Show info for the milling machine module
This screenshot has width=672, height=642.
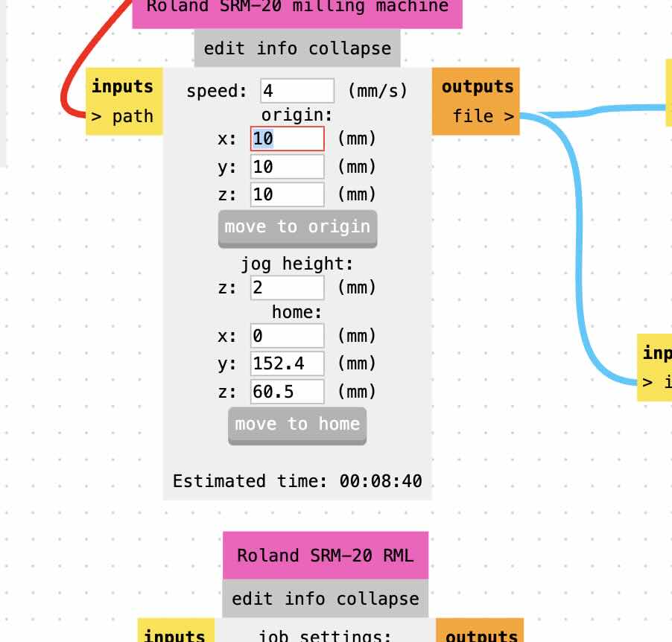coord(276,48)
